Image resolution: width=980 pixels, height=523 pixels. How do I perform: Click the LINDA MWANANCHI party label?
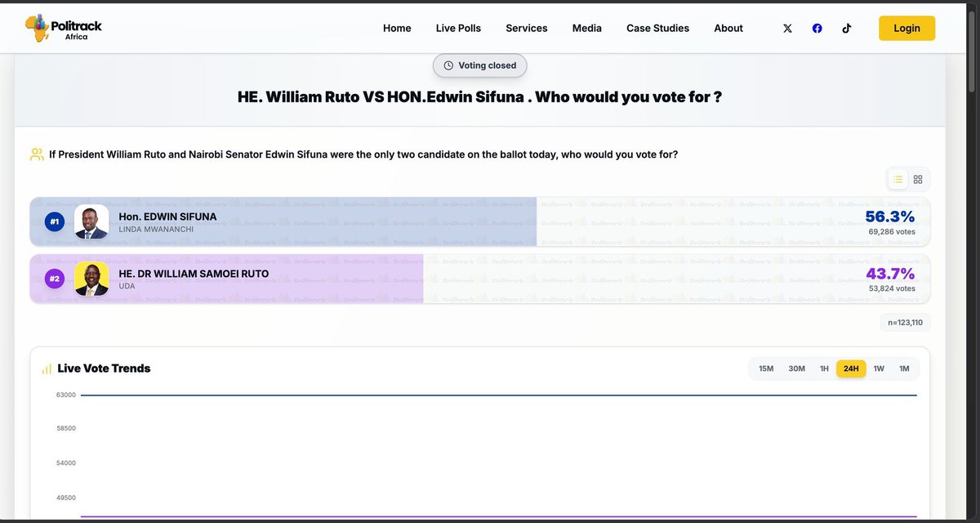coord(157,230)
